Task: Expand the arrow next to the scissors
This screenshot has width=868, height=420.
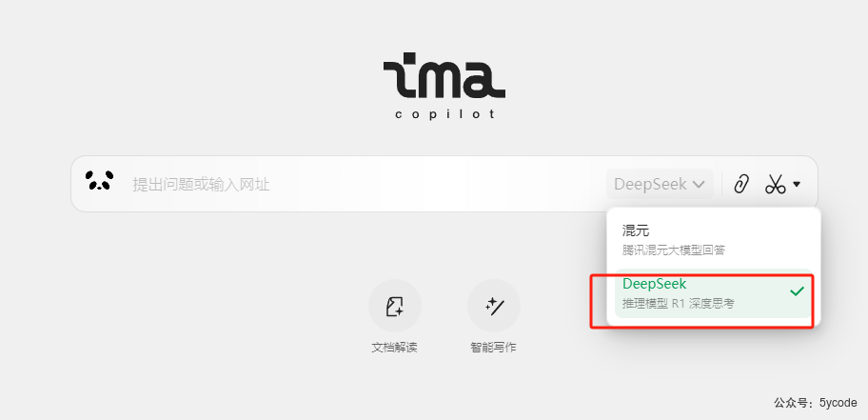Action: (797, 184)
